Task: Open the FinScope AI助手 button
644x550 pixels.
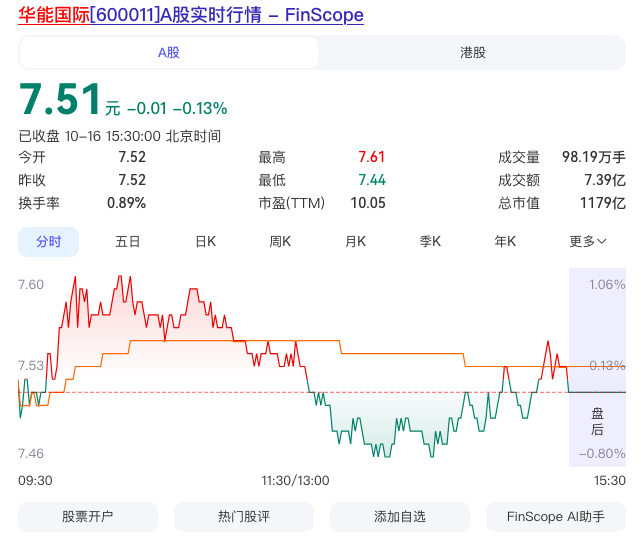Action: click(x=556, y=517)
